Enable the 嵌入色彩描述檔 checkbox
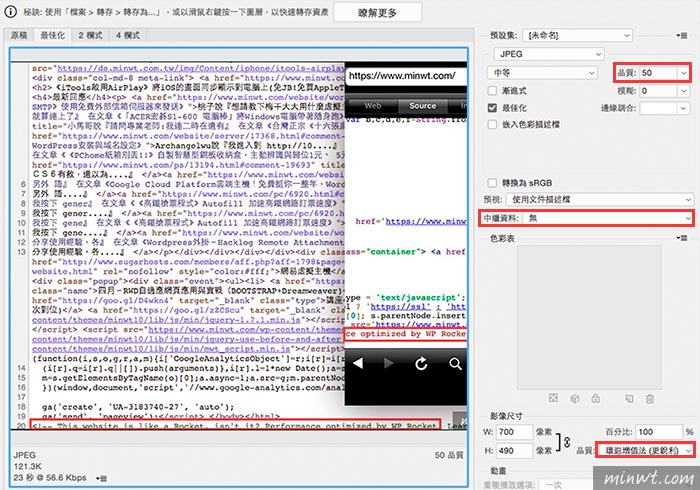This screenshot has width=700, height=490. click(492, 125)
